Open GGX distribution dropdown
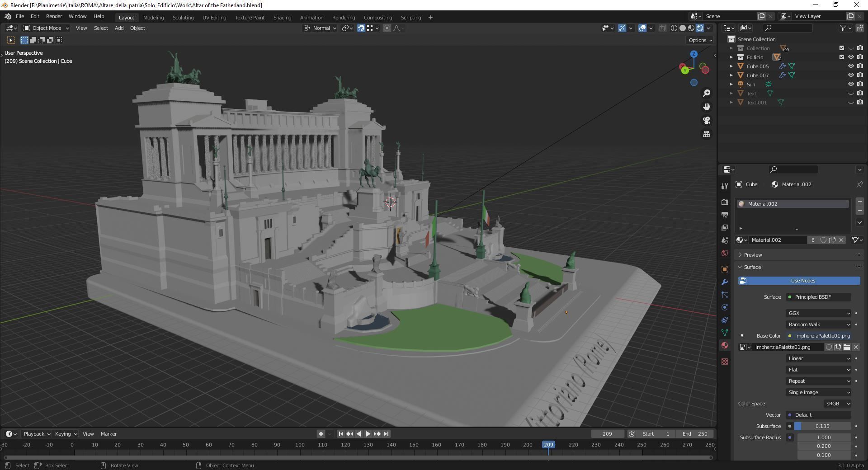 (x=819, y=313)
